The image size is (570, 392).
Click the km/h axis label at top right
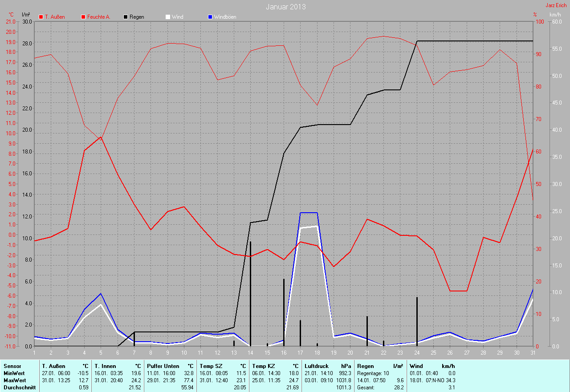tap(555, 15)
